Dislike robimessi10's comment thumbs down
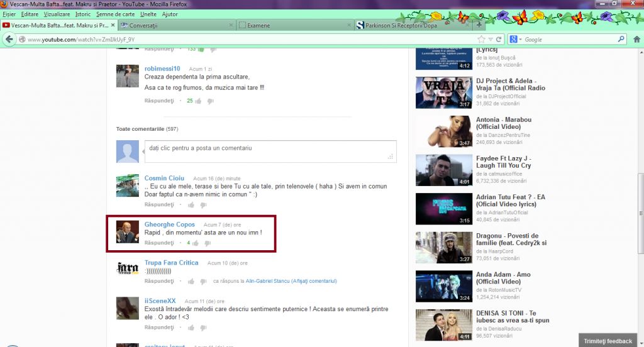The width and height of the screenshot is (644, 347). click(x=210, y=101)
